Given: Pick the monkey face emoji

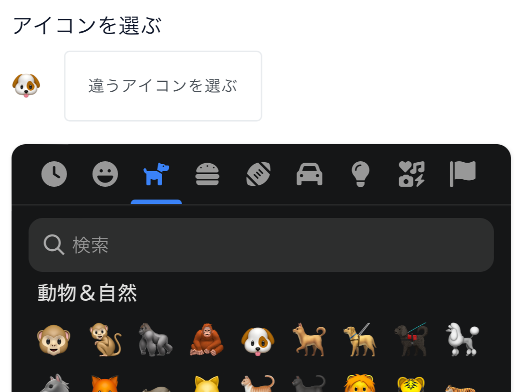Looking at the screenshot, I should [x=53, y=340].
